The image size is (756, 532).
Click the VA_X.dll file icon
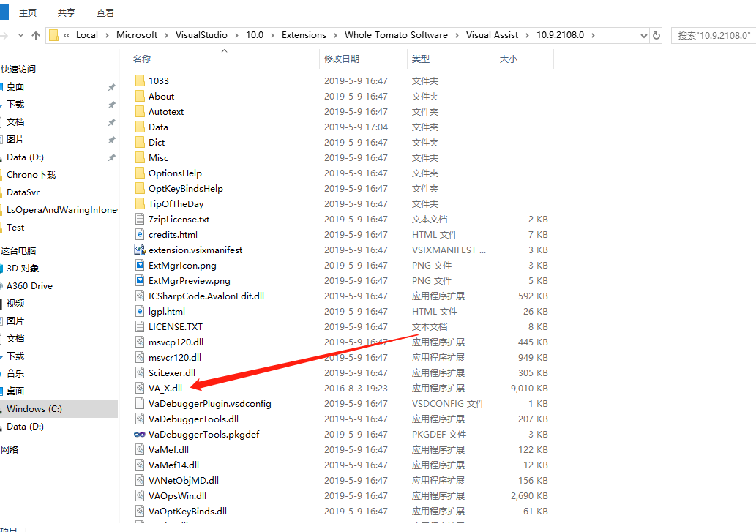141,389
